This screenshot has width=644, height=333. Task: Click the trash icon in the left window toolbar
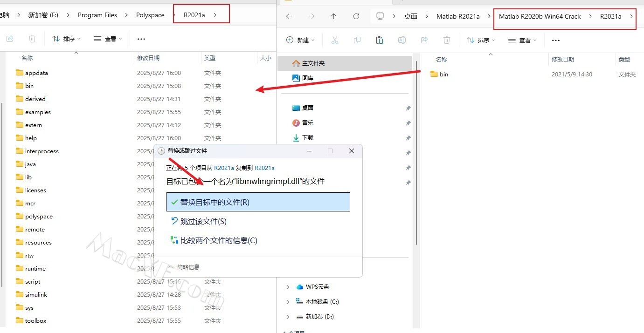32,39
